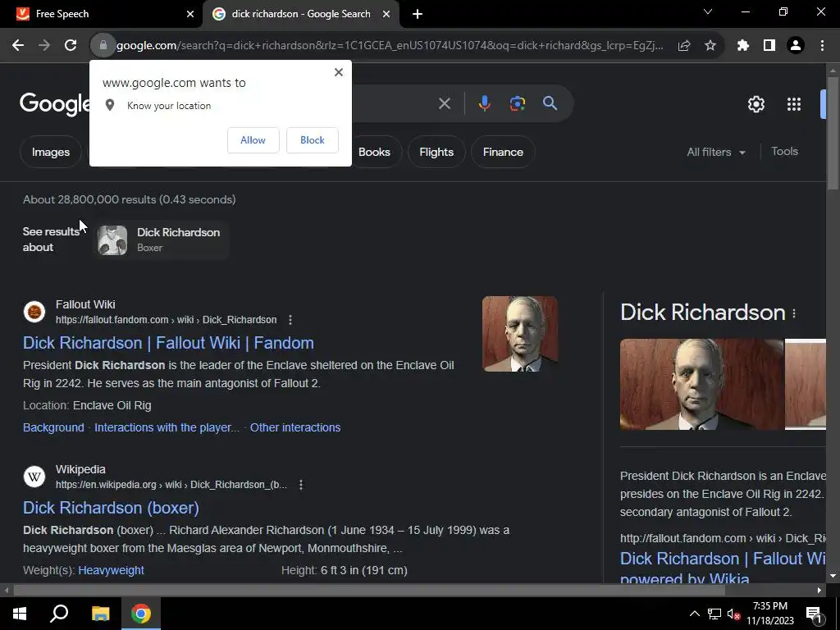Start Google voice search microphone
The width and height of the screenshot is (840, 630).
pos(484,103)
